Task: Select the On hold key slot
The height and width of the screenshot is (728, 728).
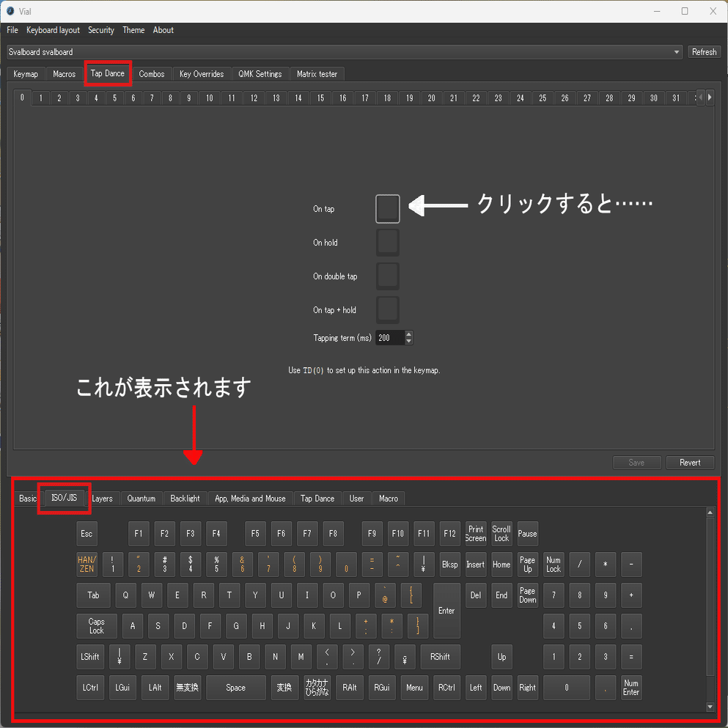Action: point(388,243)
